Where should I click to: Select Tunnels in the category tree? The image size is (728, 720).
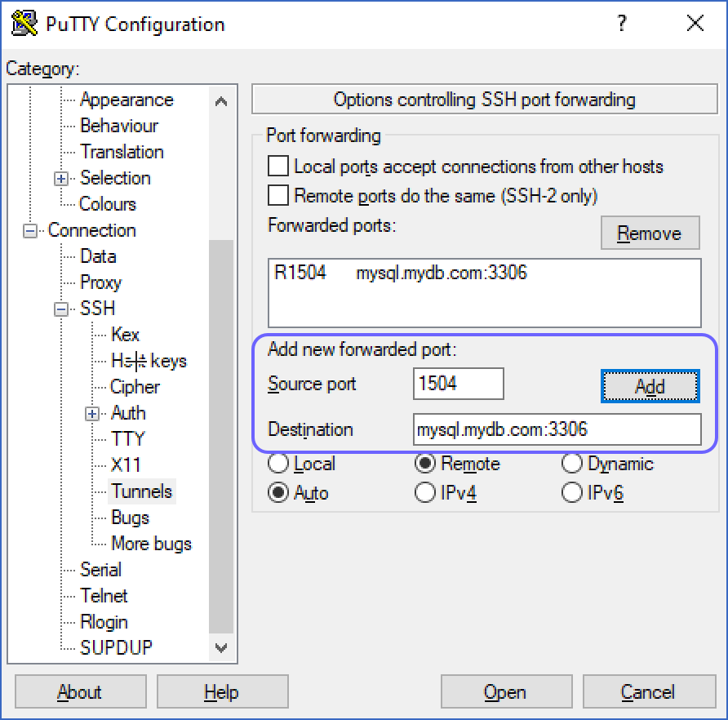click(141, 491)
